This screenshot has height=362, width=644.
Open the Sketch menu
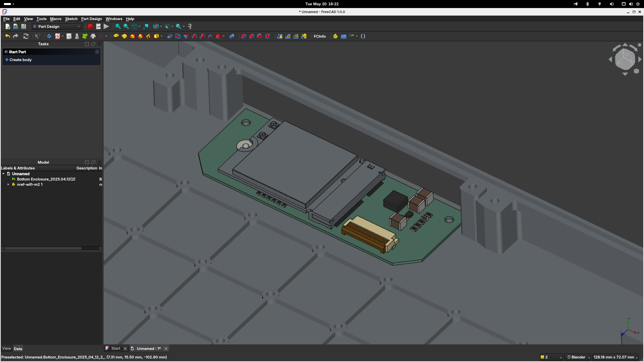pos(71,19)
